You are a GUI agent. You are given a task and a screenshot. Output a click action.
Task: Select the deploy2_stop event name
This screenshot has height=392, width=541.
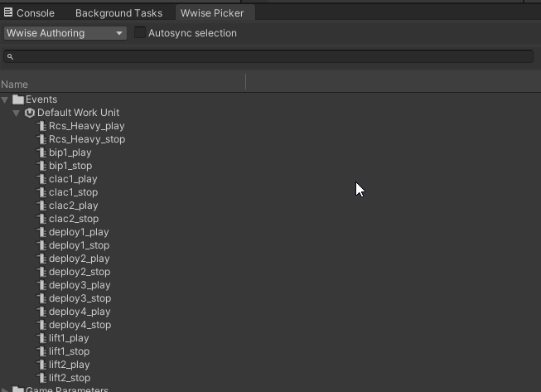(x=80, y=272)
